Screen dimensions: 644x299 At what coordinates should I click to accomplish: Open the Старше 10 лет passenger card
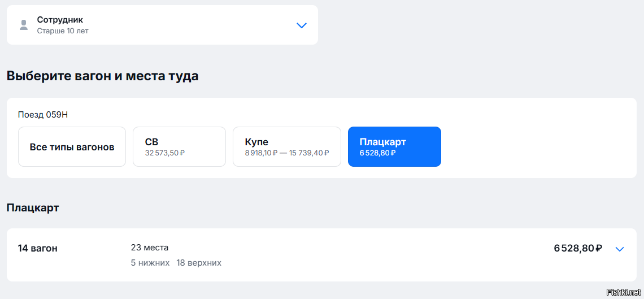(x=162, y=25)
